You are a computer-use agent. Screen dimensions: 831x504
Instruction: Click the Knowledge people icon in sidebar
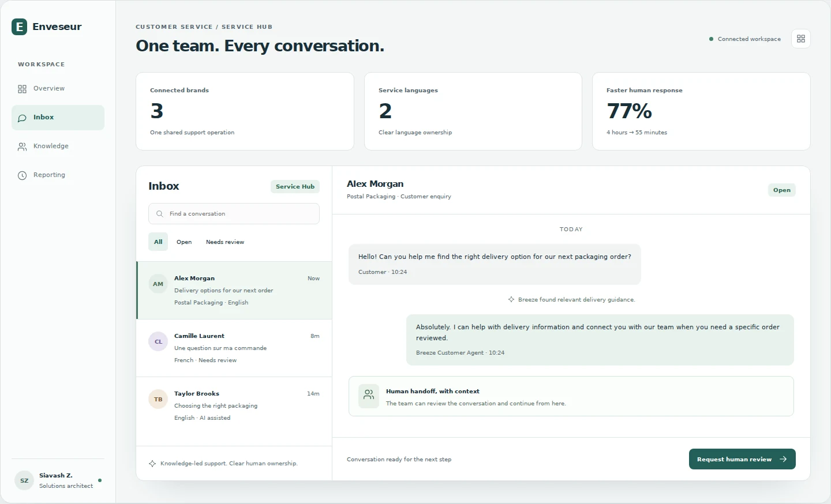(22, 146)
